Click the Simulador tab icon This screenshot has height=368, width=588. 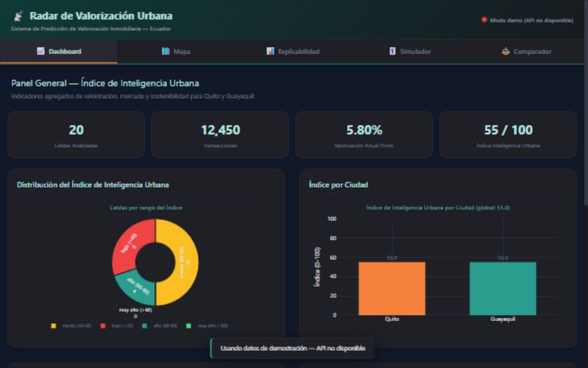(392, 51)
